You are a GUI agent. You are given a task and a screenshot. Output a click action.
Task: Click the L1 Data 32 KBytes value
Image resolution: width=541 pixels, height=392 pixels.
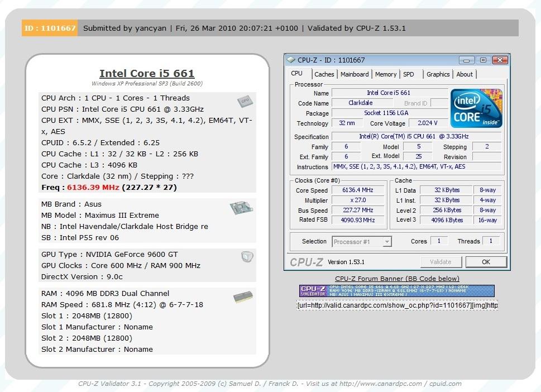pos(446,190)
